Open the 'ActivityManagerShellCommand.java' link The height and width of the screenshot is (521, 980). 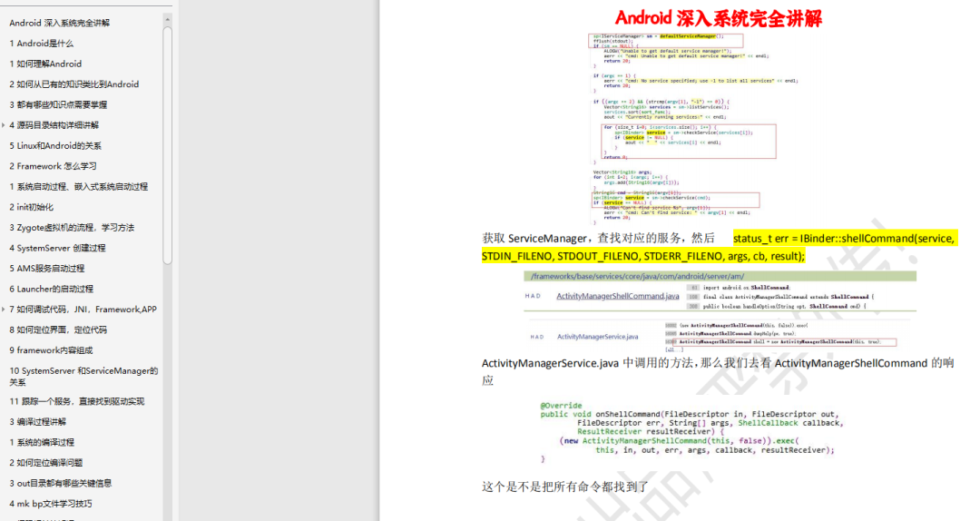(618, 296)
